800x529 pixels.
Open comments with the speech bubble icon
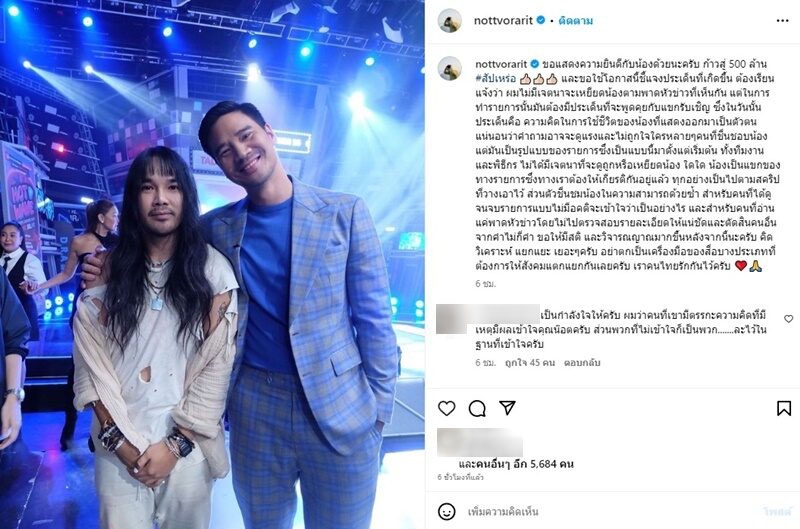pos(477,408)
